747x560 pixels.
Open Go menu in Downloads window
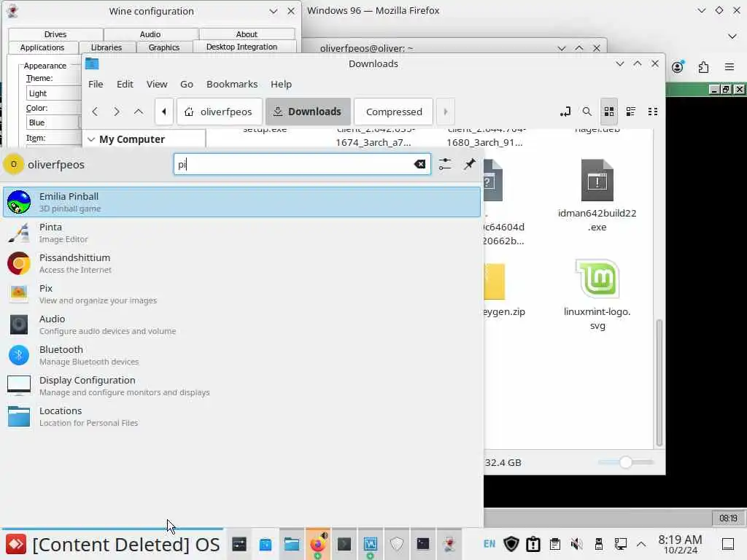pyautogui.click(x=186, y=84)
